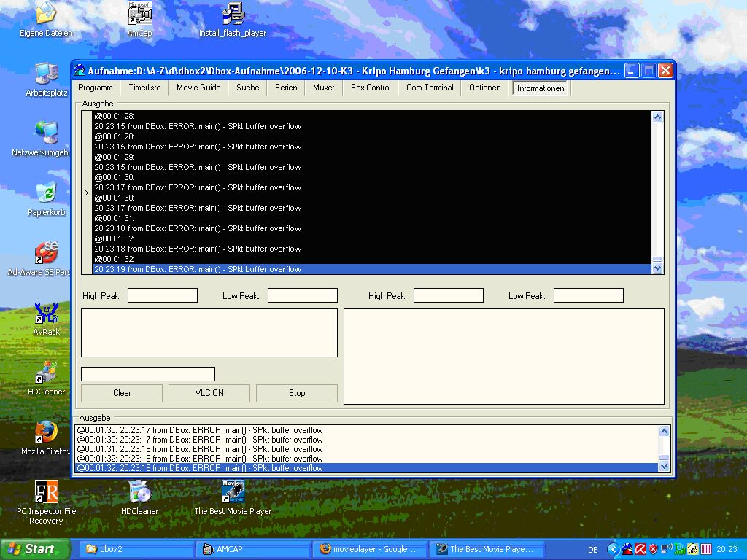Open Ad-Aware SE desktop icon
Viewport: 747px width, 560px height.
(46, 254)
